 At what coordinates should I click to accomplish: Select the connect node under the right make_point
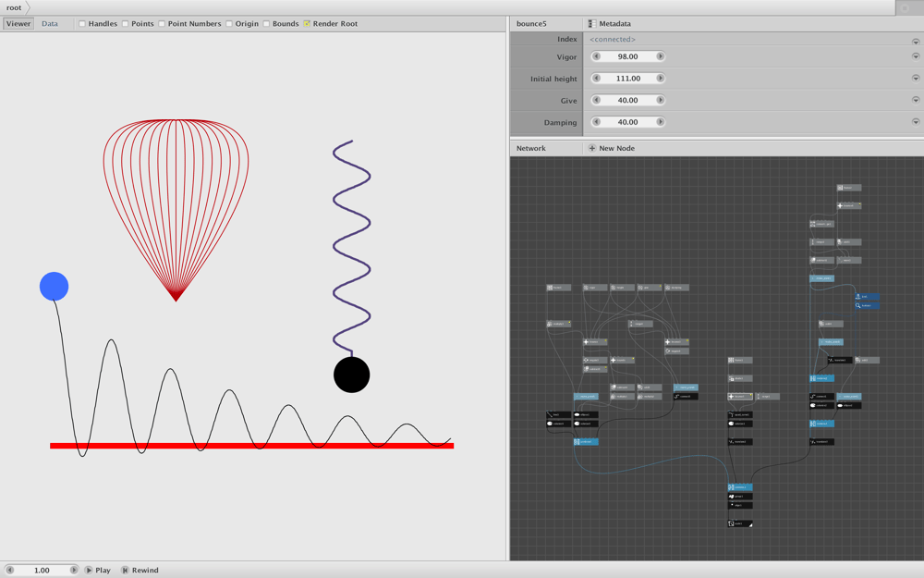point(686,397)
